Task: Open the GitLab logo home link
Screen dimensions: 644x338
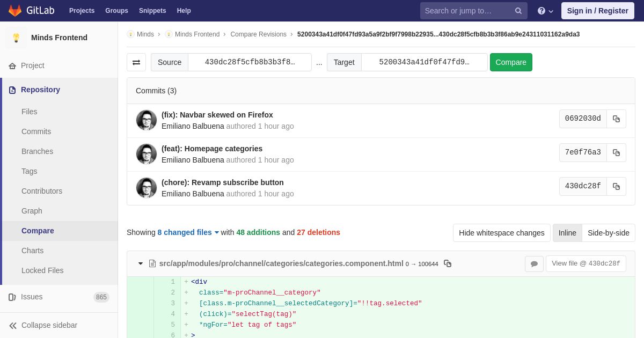Action: [31, 11]
